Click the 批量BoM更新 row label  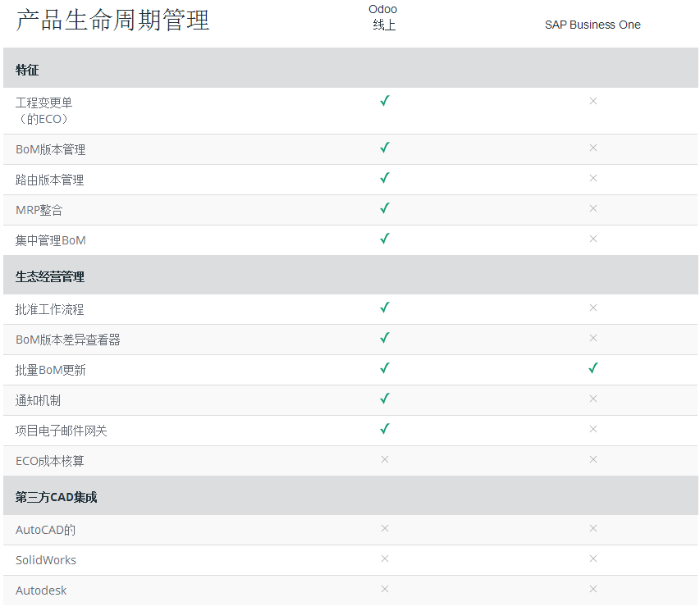[50, 370]
